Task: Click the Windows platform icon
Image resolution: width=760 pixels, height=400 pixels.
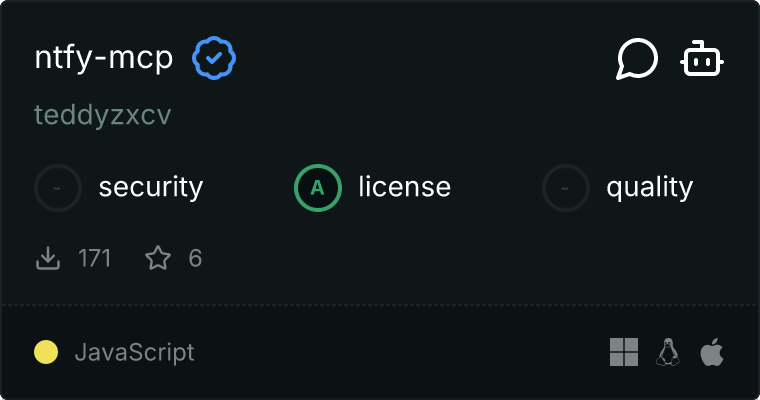Action: 624,352
